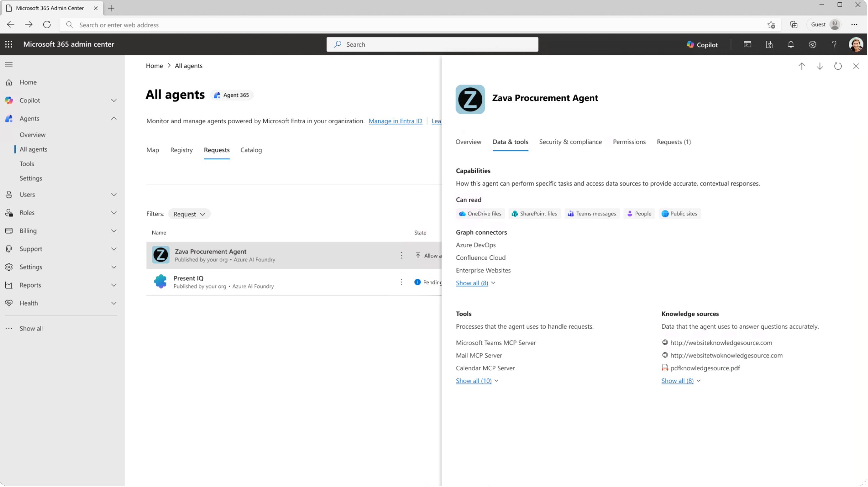Open more options for Zava Procurement Agent row
868x487 pixels.
point(402,255)
